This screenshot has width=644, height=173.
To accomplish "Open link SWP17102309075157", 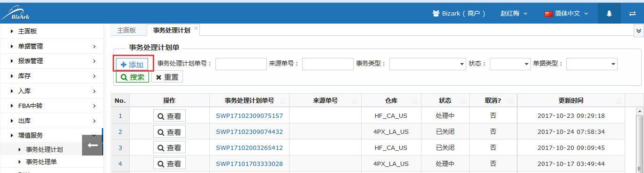I will point(249,115).
